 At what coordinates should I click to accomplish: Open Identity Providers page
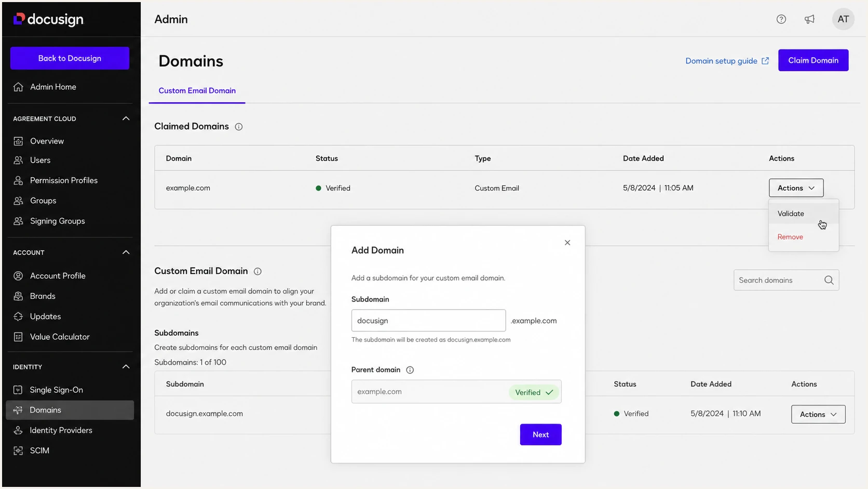pyautogui.click(x=61, y=430)
